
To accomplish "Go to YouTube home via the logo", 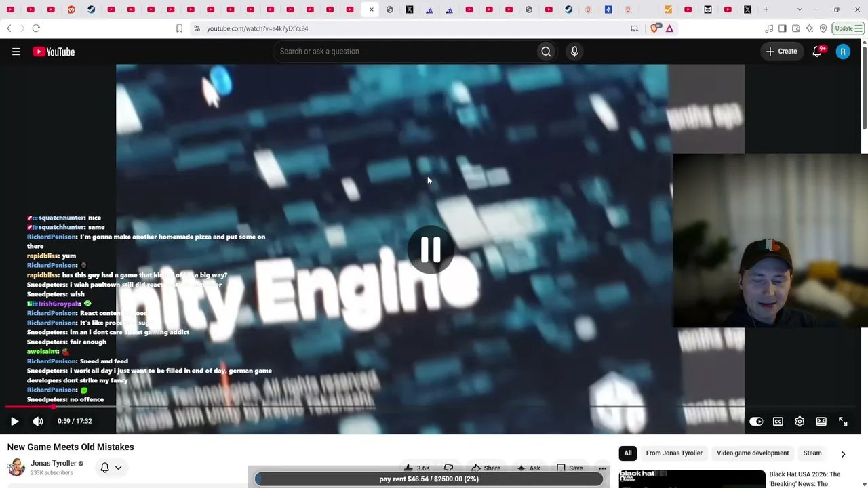I will tap(54, 52).
